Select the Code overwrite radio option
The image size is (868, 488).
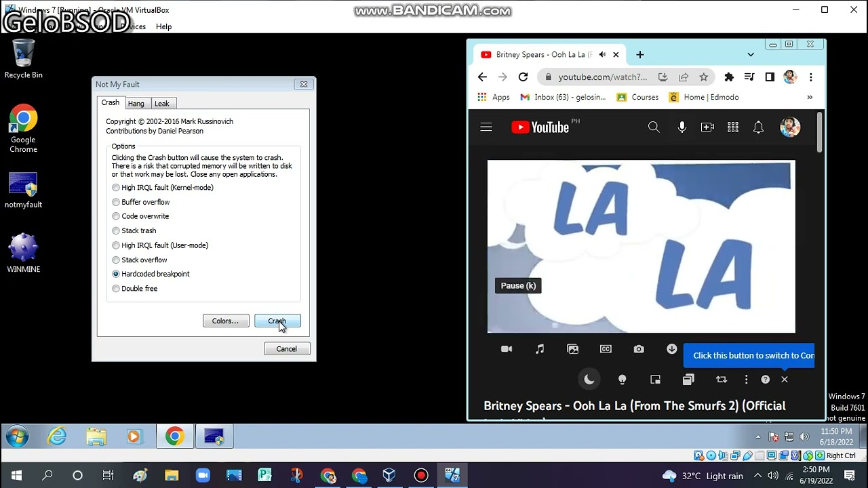[x=140, y=216]
